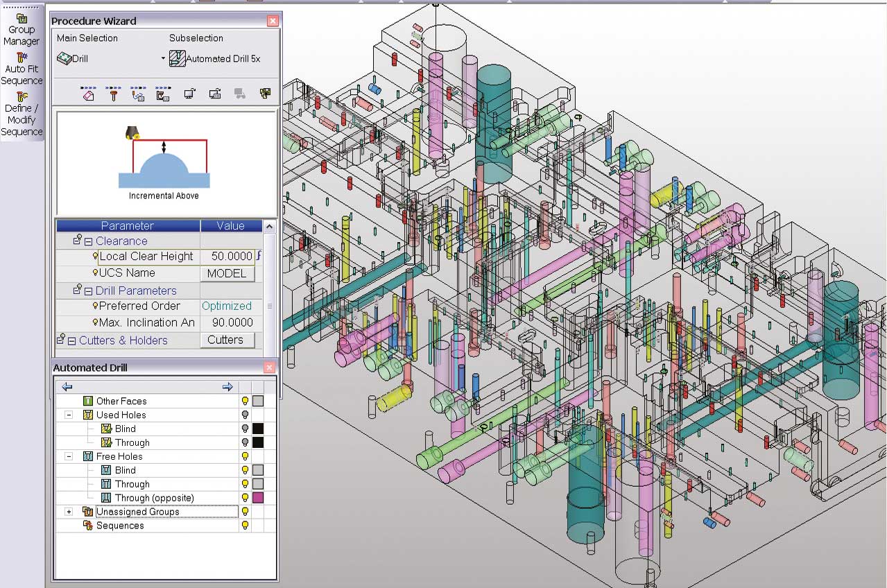Click the forward arrow in Automated Drill
Viewport: 887px width, 588px height.
[227, 387]
